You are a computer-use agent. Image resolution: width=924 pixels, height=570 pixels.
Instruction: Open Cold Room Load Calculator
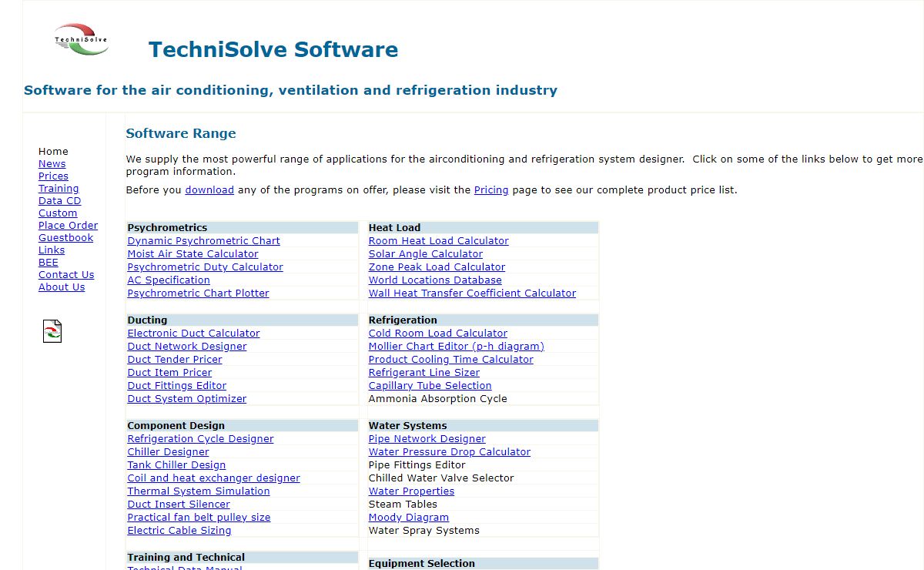(438, 334)
